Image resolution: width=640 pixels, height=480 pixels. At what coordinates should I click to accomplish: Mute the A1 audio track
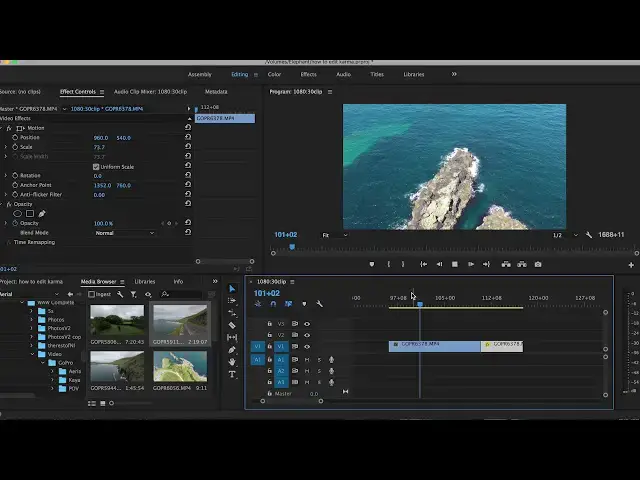point(307,359)
